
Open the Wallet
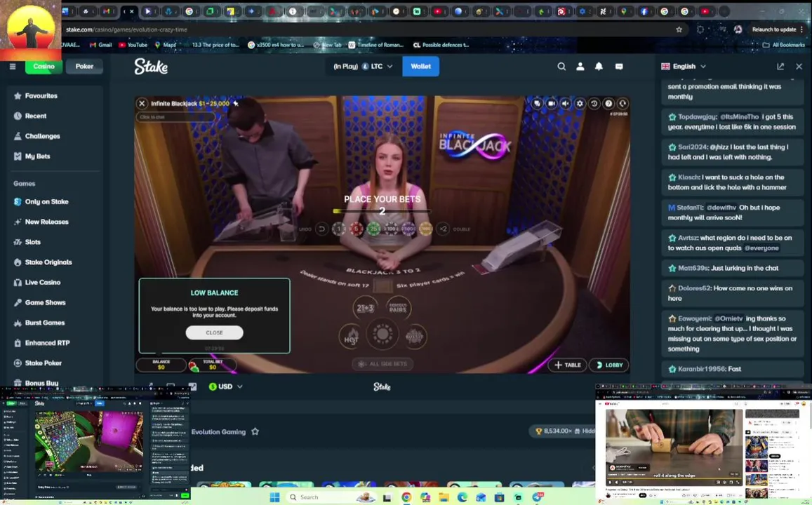pyautogui.click(x=420, y=66)
